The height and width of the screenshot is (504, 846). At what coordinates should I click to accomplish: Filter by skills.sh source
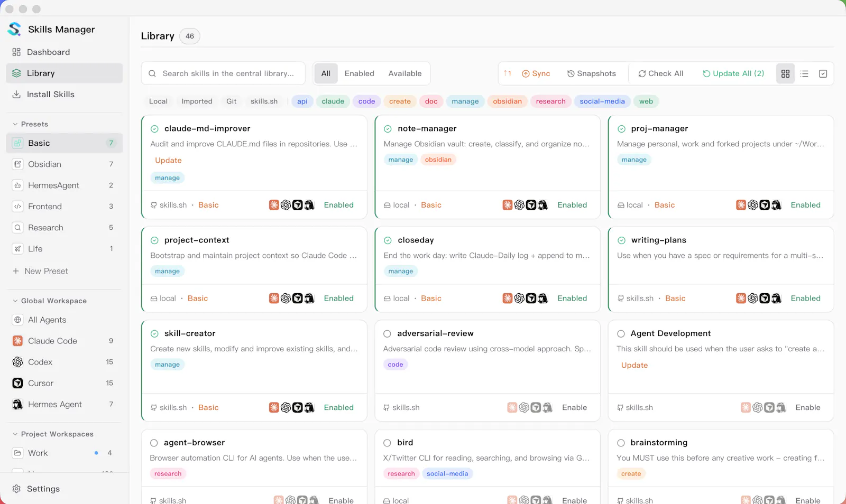point(264,101)
